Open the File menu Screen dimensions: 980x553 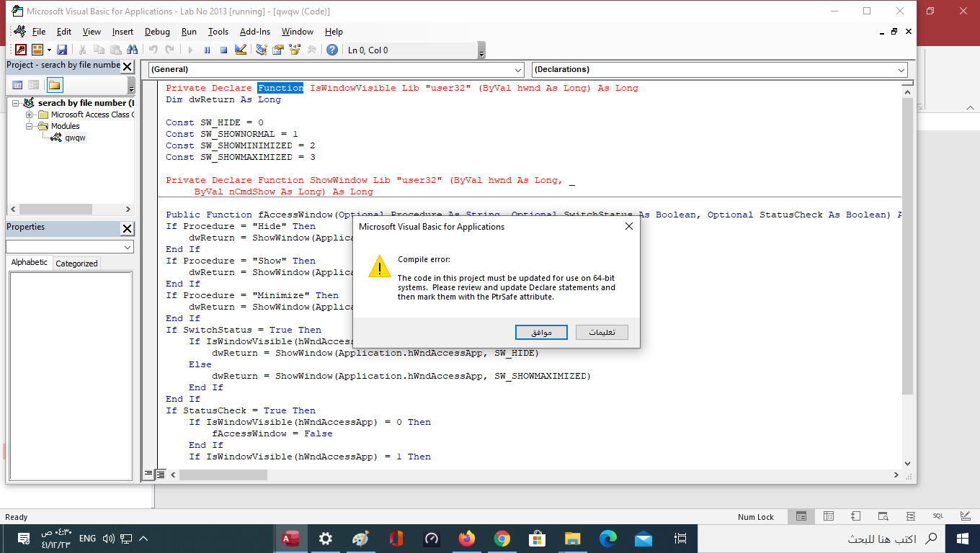pyautogui.click(x=39, y=32)
